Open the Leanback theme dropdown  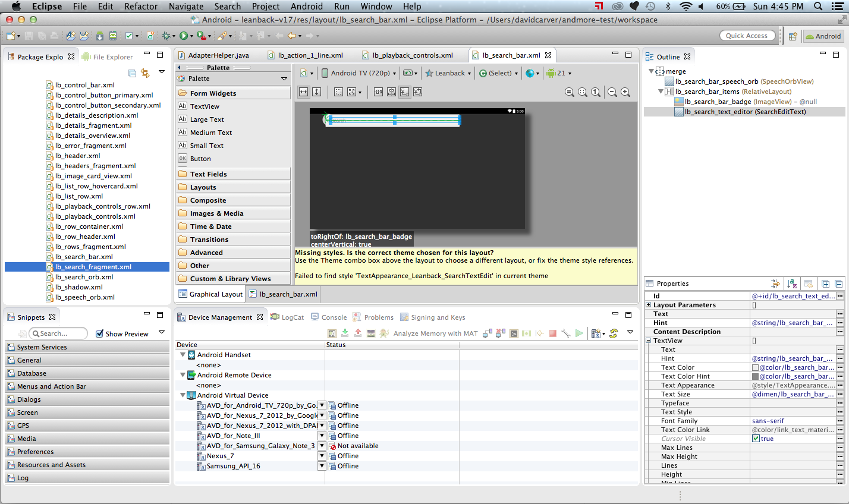(x=448, y=73)
